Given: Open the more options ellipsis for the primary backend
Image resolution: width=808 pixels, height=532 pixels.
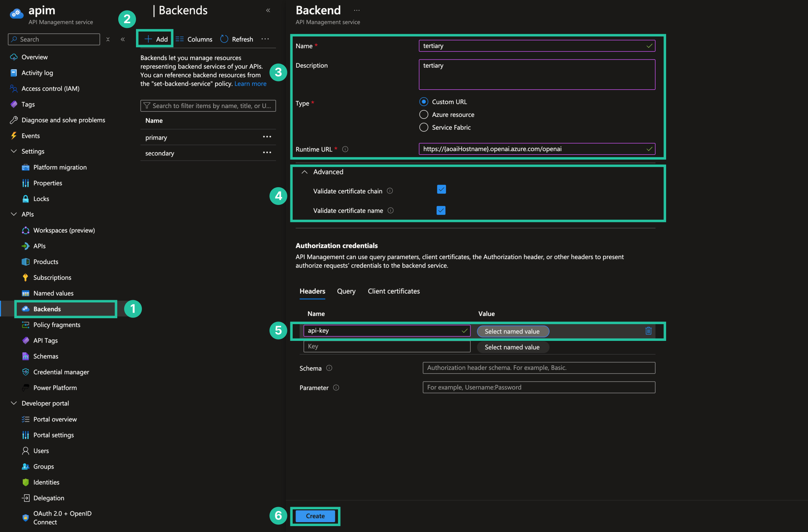Looking at the screenshot, I should (267, 137).
